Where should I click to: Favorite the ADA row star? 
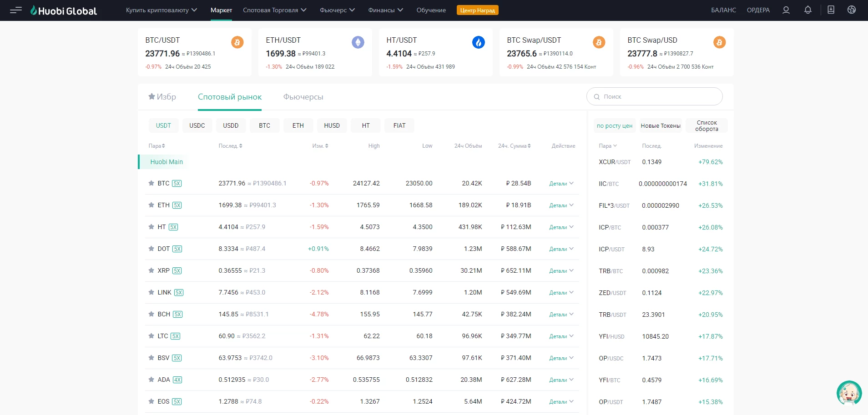click(x=151, y=380)
